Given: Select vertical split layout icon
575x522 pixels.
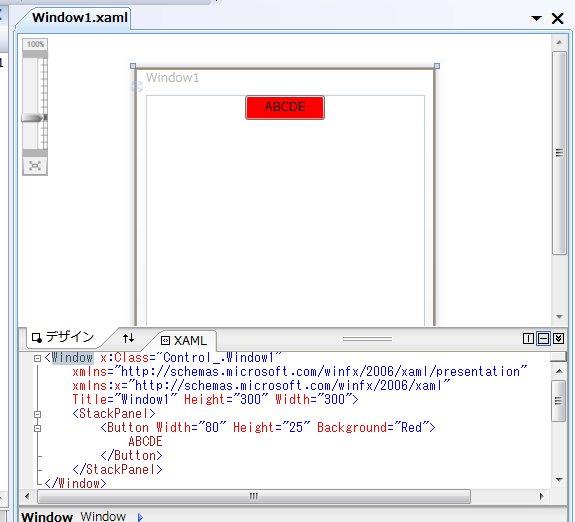Looking at the screenshot, I should click(528, 338).
